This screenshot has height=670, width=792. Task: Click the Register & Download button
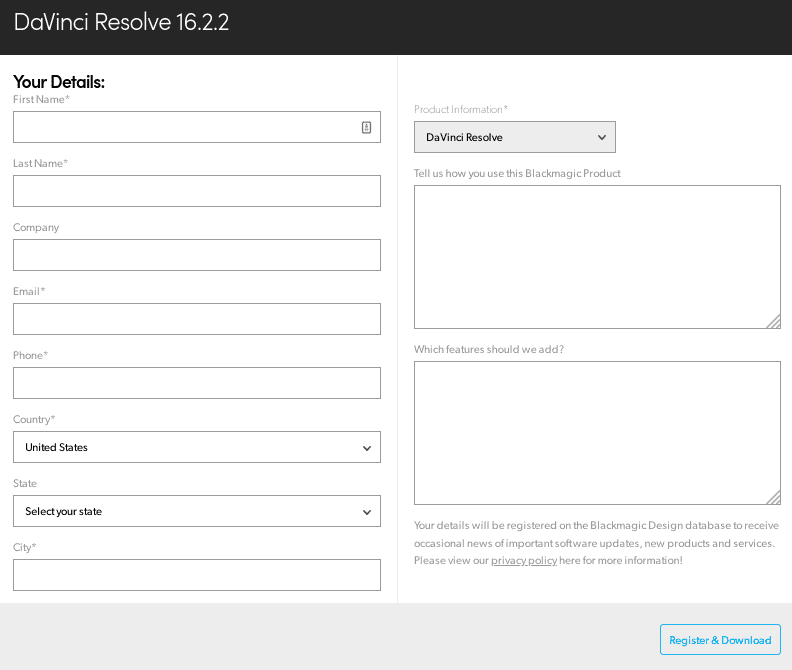tap(720, 640)
